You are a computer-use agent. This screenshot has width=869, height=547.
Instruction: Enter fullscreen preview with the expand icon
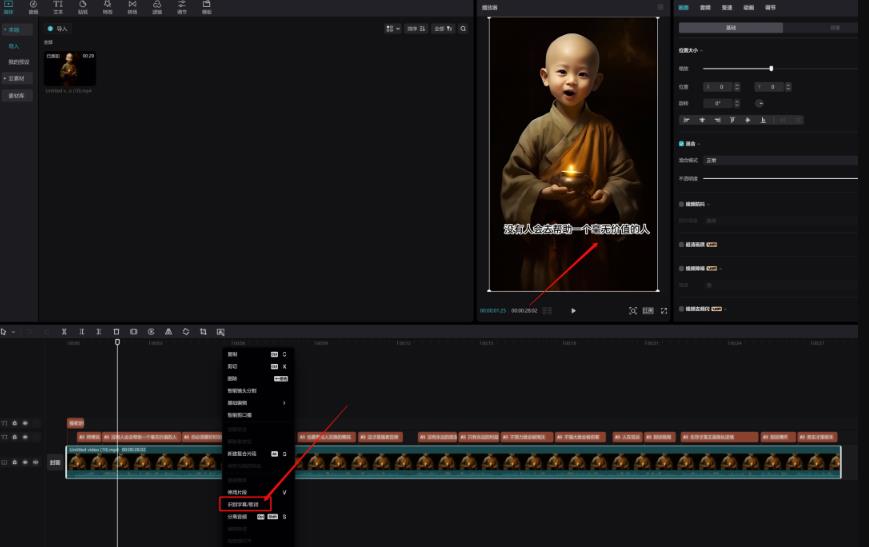[x=663, y=311]
